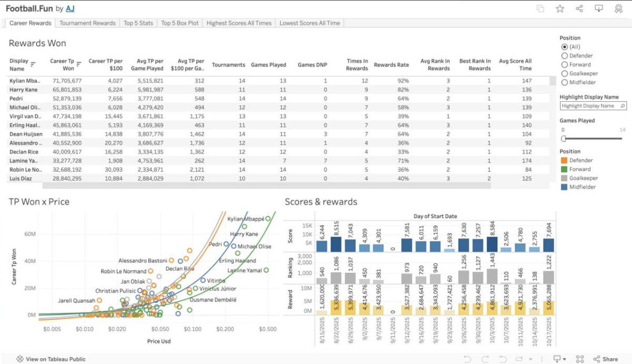Select the Midfielder position radio button

pos(565,82)
